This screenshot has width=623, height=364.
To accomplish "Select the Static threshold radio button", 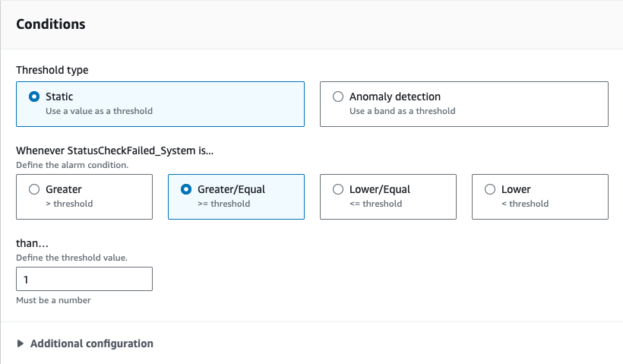I will coord(34,97).
